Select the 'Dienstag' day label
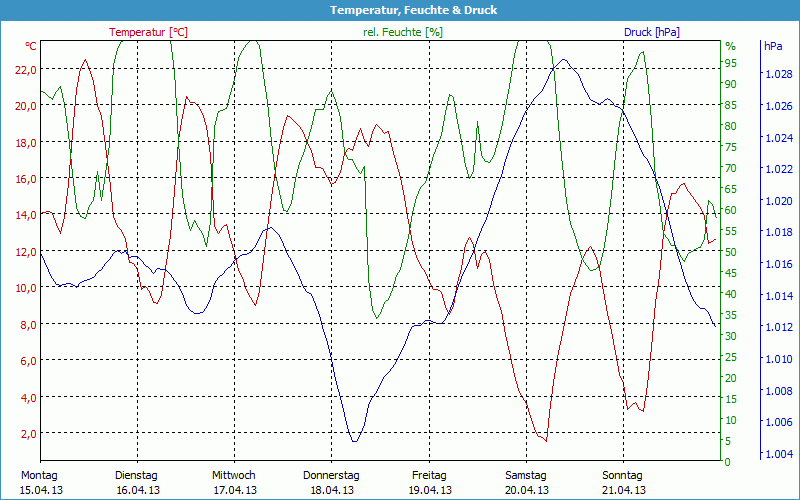The image size is (800, 500). tap(137, 476)
